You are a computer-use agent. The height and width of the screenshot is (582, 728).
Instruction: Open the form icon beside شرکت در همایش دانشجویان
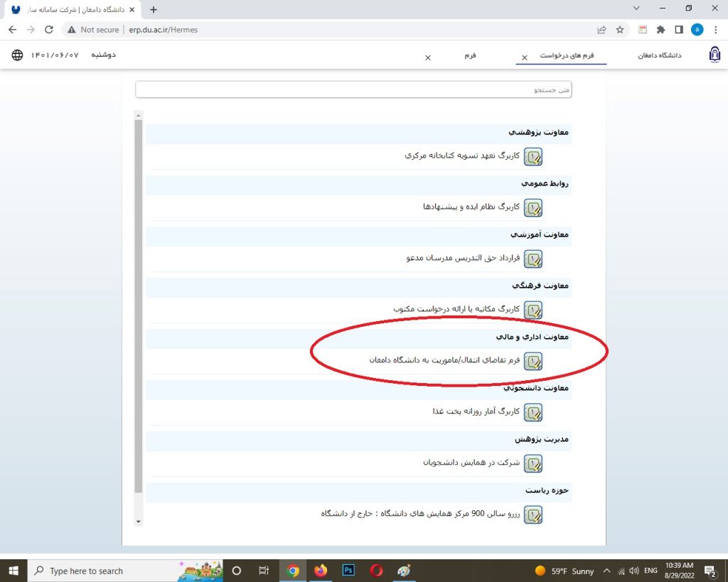point(533,463)
